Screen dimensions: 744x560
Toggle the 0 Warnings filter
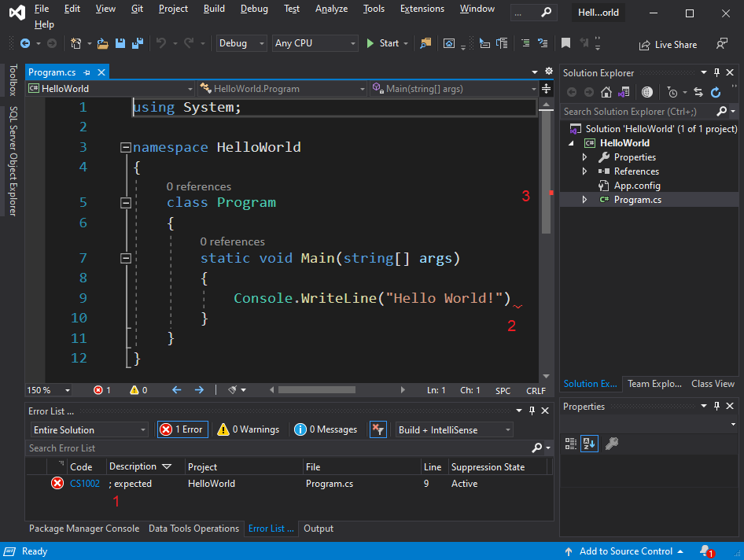tap(249, 429)
